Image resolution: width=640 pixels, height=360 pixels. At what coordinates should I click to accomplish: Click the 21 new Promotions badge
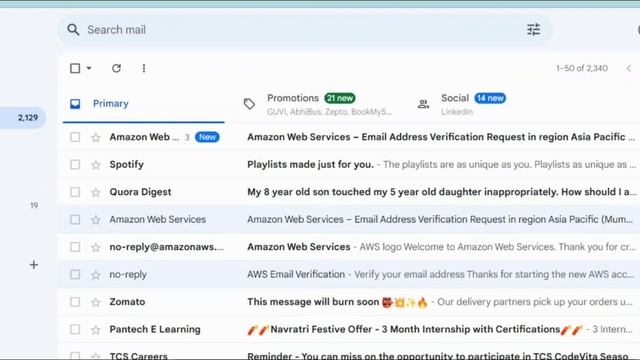point(340,98)
